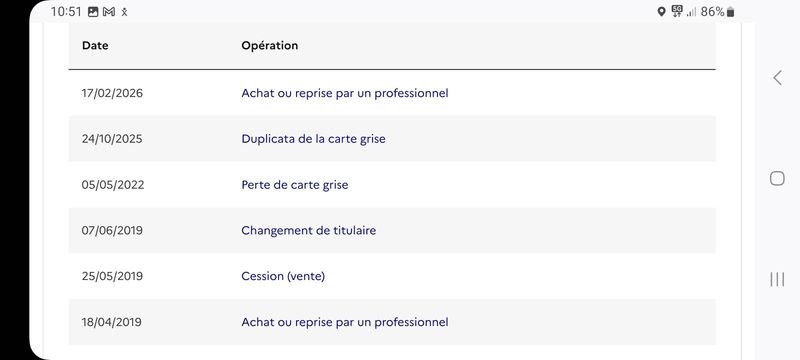This screenshot has height=360, width=800.
Task: Tap the 5G network status icon
Action: click(677, 11)
